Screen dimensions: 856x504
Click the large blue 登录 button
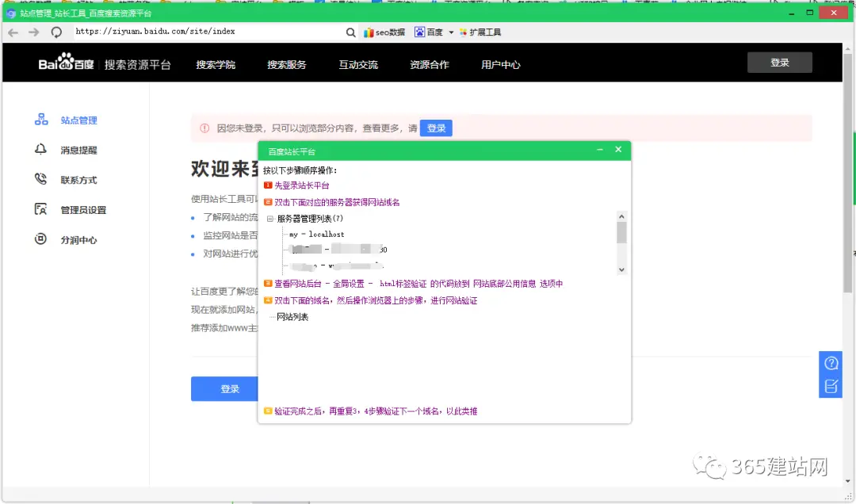coord(230,389)
